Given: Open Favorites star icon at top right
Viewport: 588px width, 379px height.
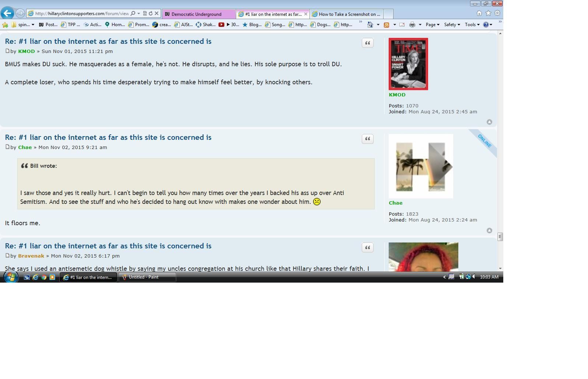Looking at the screenshot, I should pos(488,13).
